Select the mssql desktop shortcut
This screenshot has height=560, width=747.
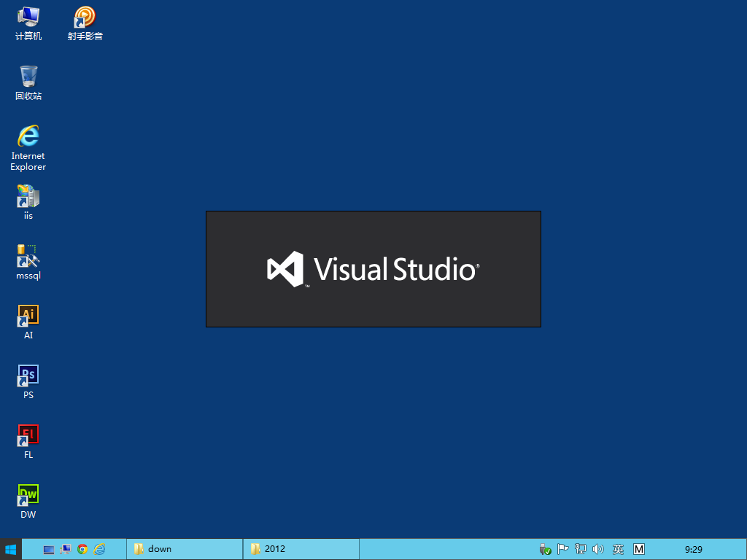(x=28, y=262)
